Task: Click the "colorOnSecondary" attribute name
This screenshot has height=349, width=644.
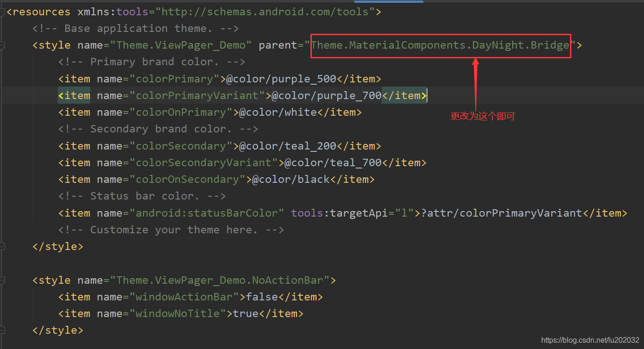Action: click(187, 180)
